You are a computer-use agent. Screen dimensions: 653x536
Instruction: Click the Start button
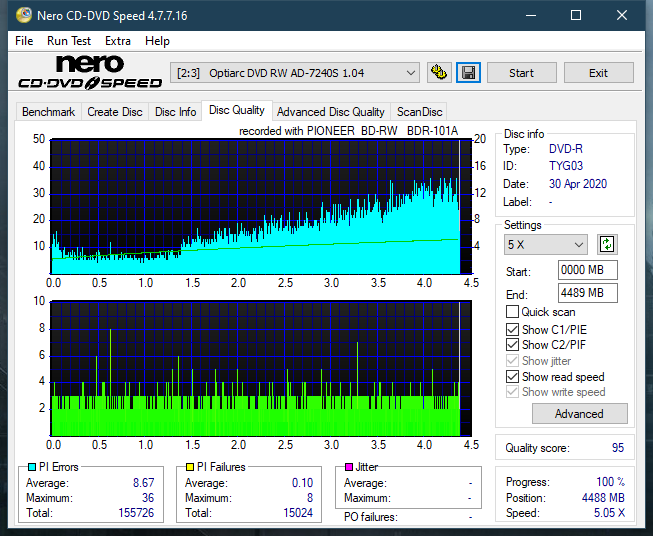point(521,73)
